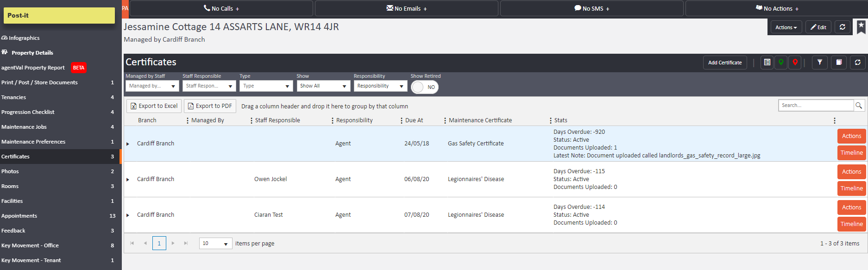Click the green map pin icon

click(781, 63)
